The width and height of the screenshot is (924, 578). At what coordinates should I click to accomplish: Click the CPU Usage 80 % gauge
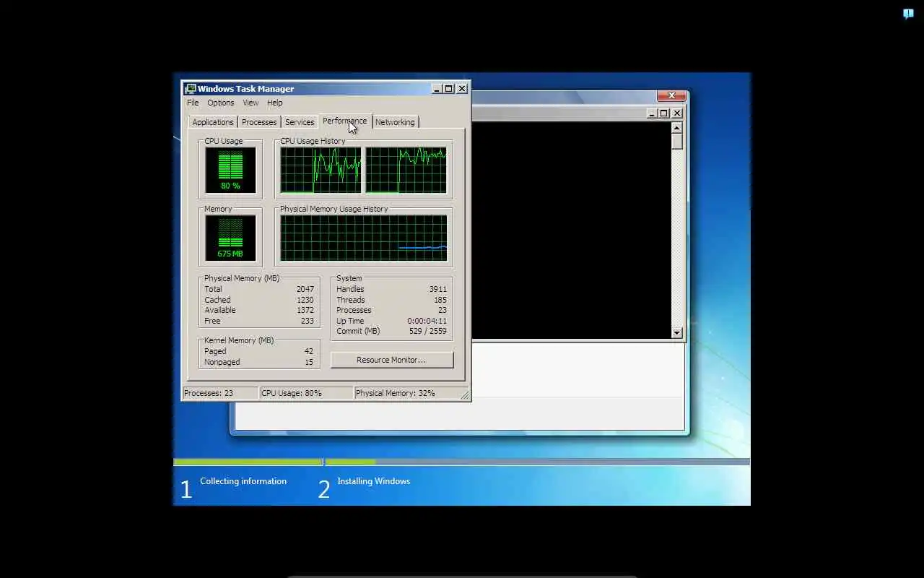click(x=230, y=171)
